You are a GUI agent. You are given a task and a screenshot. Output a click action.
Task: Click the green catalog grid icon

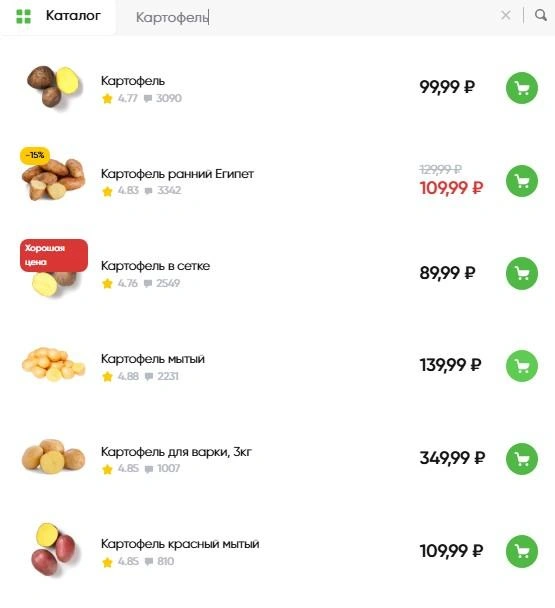point(23,17)
